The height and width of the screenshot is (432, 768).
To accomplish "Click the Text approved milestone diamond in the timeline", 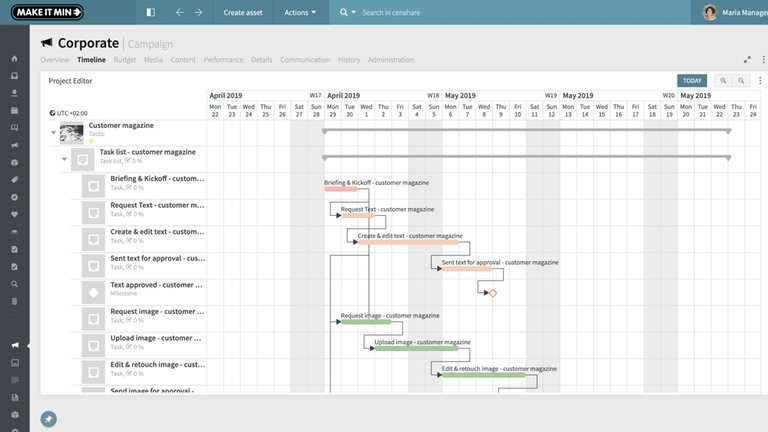I will pyautogui.click(x=493, y=293).
